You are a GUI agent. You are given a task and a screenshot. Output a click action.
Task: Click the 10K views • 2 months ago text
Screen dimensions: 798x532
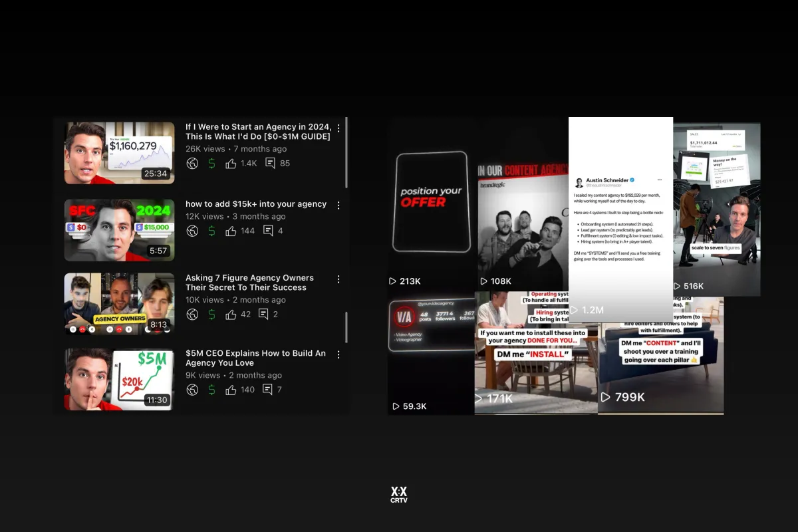(235, 300)
